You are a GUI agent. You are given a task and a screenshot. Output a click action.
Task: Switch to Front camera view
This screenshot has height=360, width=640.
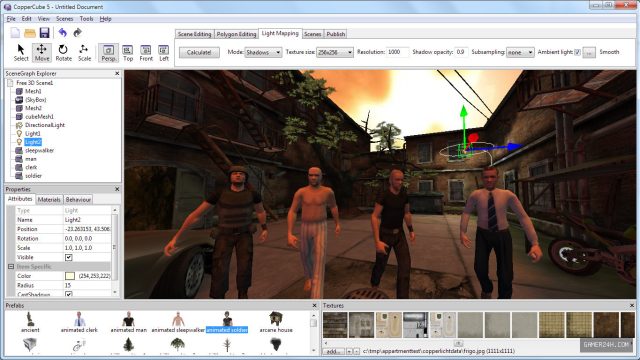pos(146,53)
